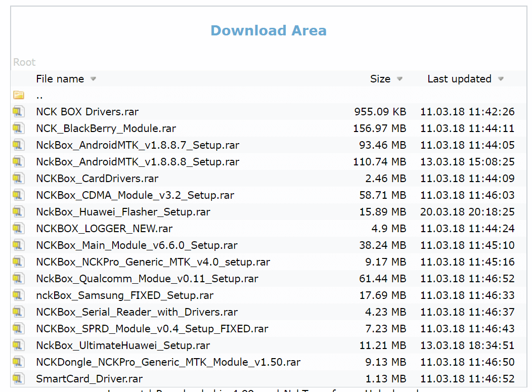Click the icon beside NckBox_UltimateHuawei_Setup.rar

click(x=19, y=345)
